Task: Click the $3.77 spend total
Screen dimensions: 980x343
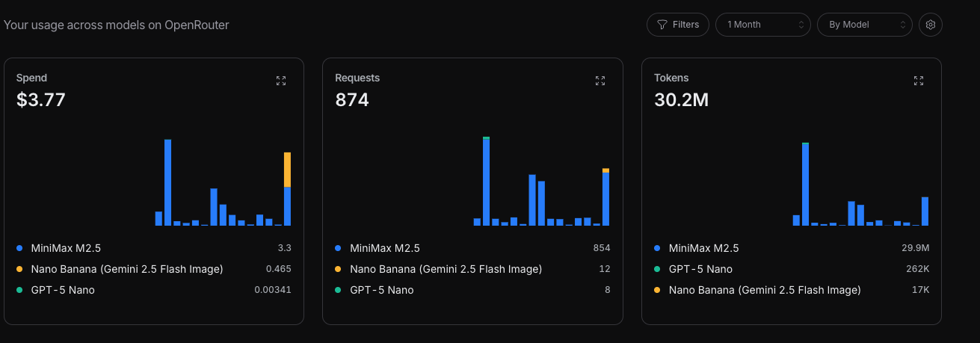Action: tap(41, 99)
